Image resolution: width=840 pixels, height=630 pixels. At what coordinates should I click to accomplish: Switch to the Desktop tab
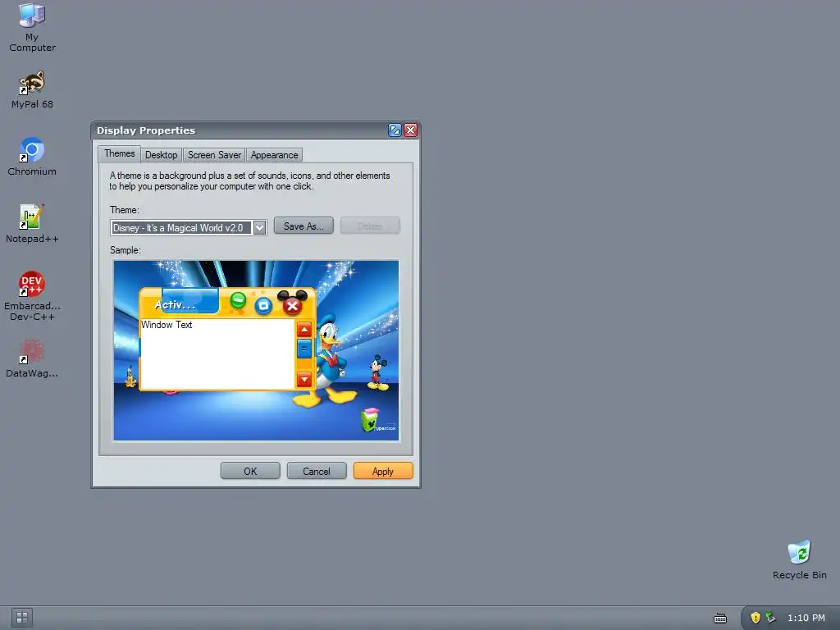point(162,155)
